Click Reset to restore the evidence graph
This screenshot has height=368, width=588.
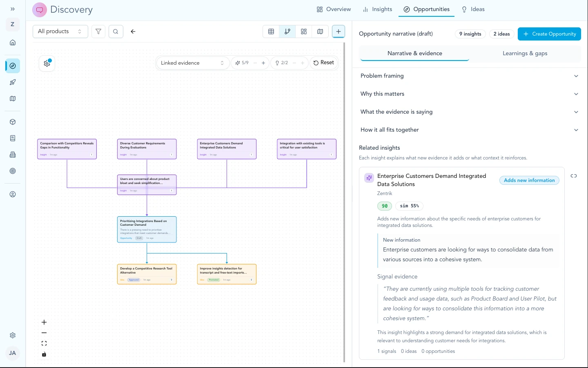click(323, 63)
